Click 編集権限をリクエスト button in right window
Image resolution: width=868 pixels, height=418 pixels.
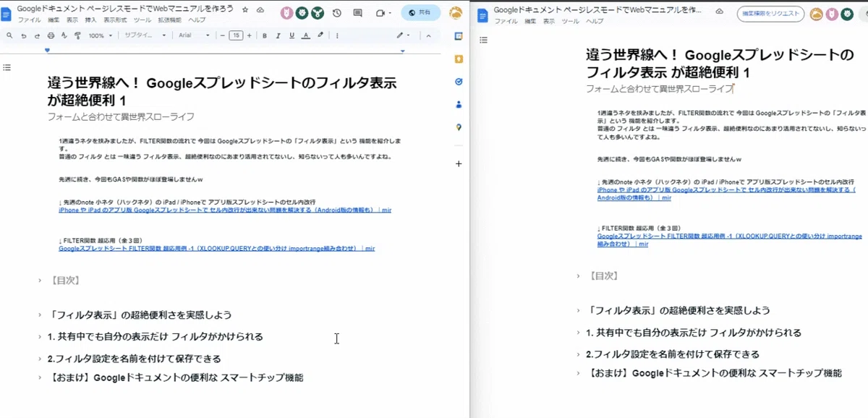click(x=770, y=14)
